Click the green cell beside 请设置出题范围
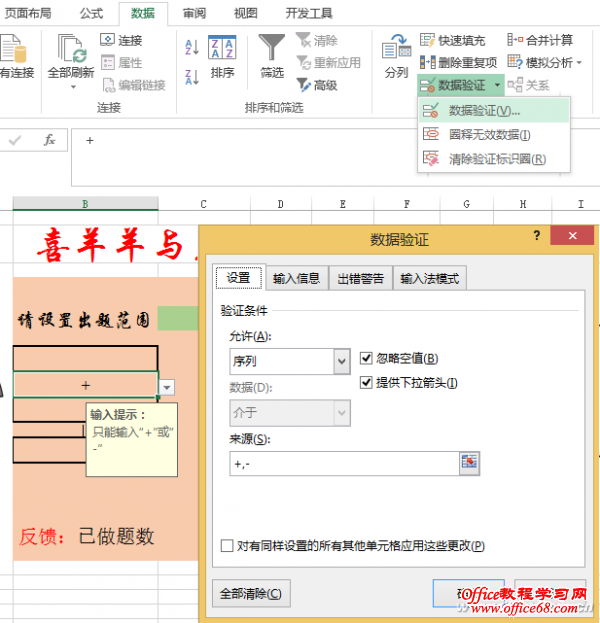The width and height of the screenshot is (600, 623). [178, 318]
